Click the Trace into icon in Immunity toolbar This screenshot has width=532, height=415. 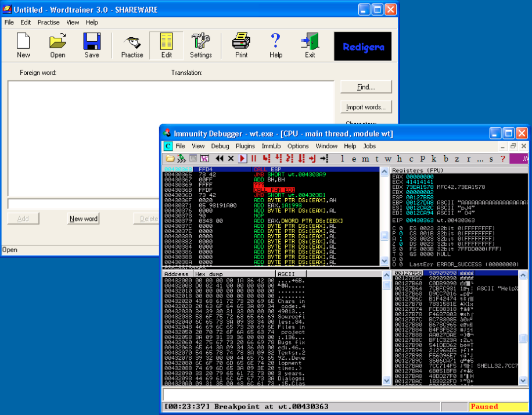click(289, 159)
